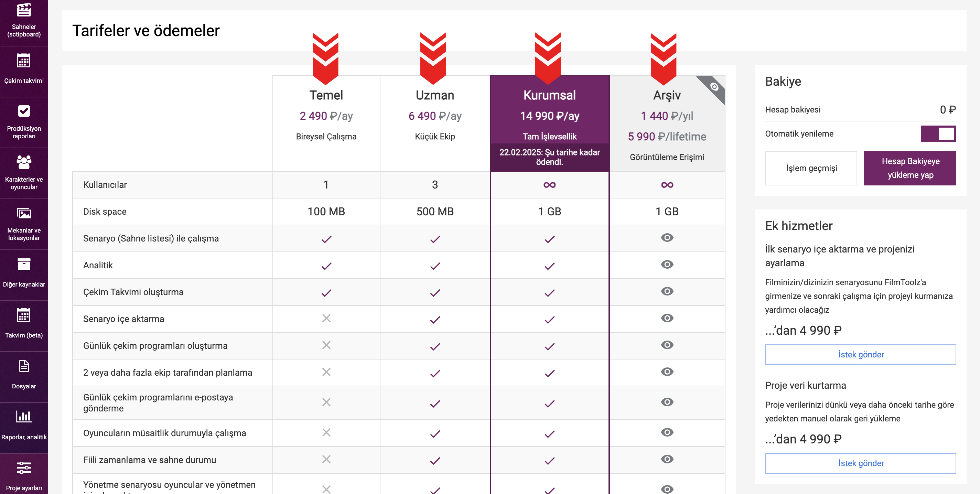Click the eye icon in the Analitik row

pyautogui.click(x=667, y=265)
